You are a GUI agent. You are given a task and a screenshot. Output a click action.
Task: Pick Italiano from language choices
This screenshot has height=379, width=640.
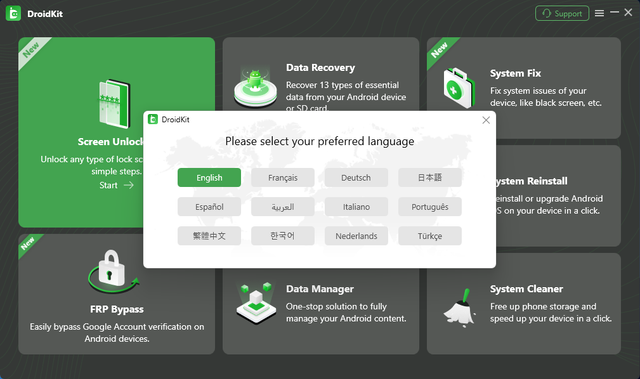[356, 207]
